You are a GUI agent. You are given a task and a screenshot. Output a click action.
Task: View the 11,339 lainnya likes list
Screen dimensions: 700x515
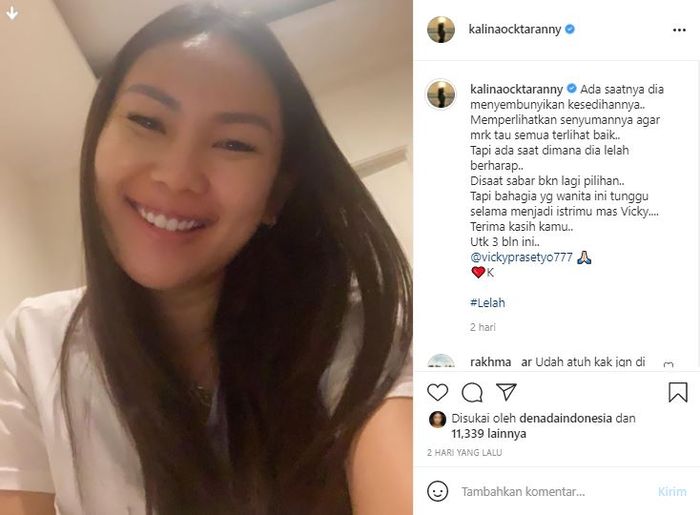tap(488, 433)
